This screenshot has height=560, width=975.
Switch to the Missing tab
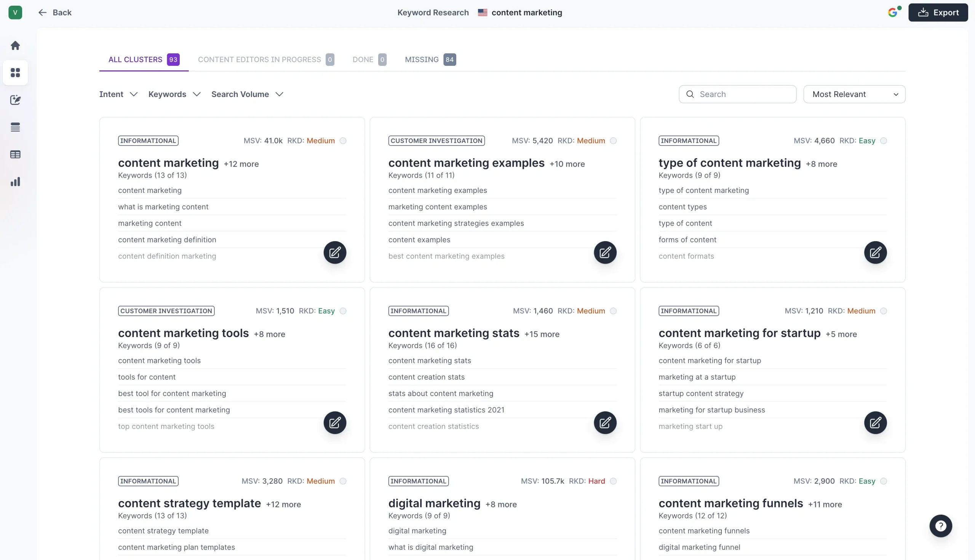click(430, 60)
